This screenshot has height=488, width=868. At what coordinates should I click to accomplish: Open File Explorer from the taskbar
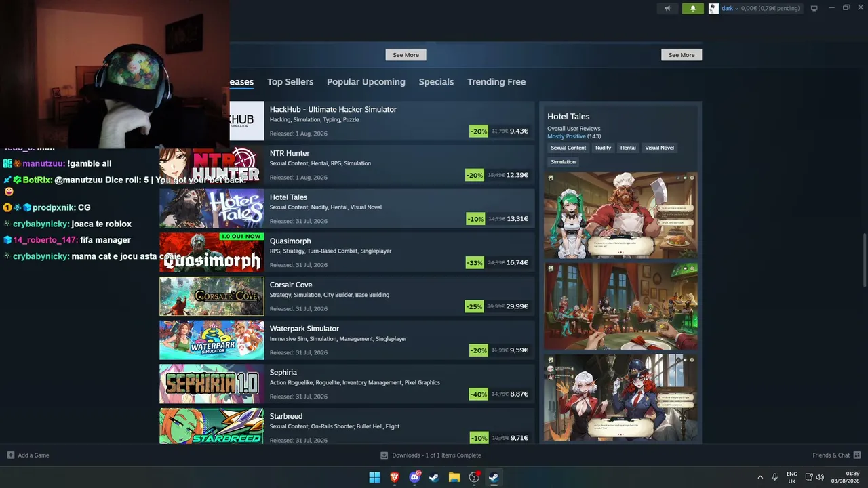454,477
